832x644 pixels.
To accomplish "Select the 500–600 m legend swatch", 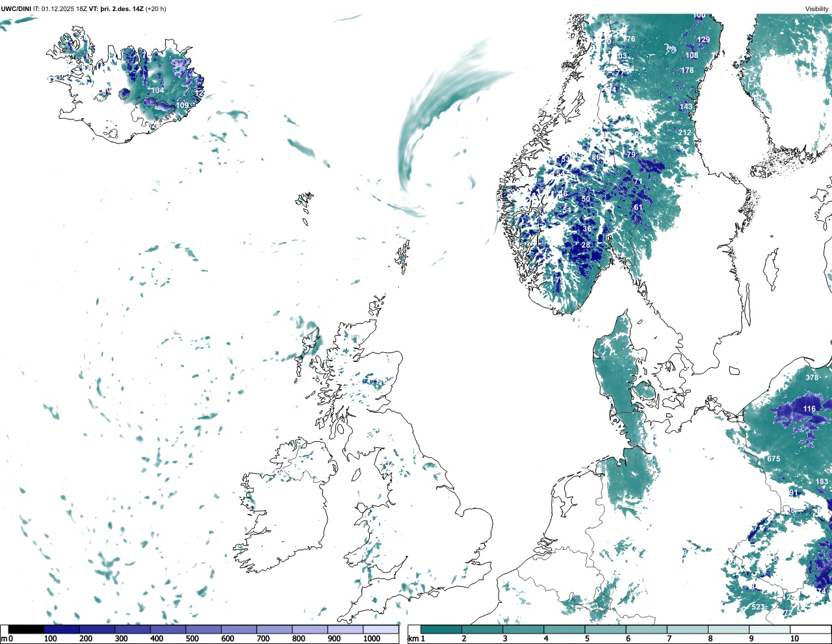I will 203,629.
